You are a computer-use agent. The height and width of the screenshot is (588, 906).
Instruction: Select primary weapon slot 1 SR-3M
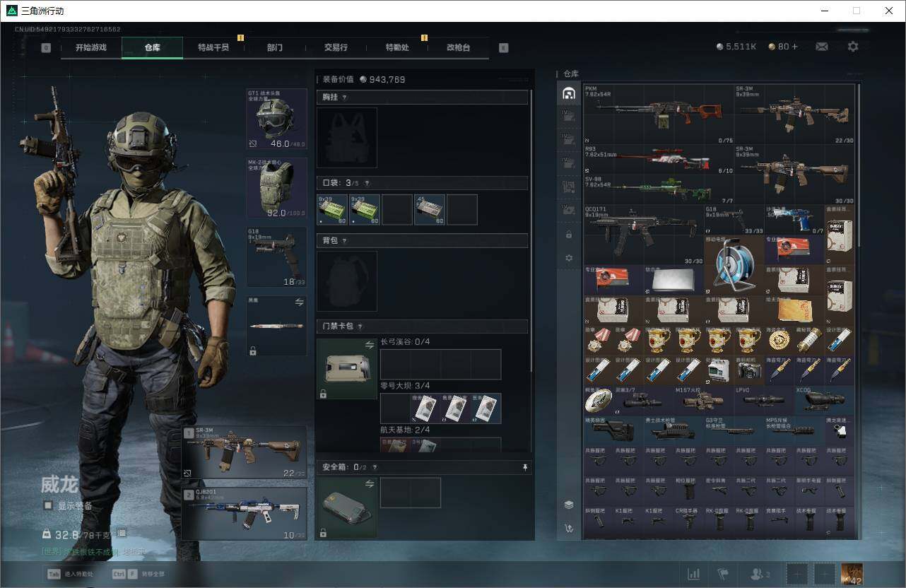pyautogui.click(x=245, y=453)
